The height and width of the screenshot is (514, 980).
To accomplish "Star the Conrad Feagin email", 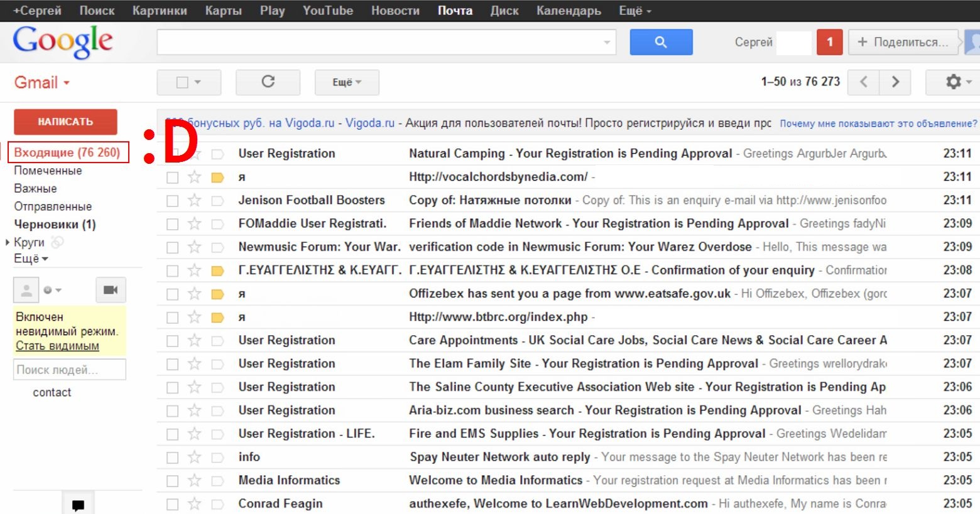I will coord(195,503).
